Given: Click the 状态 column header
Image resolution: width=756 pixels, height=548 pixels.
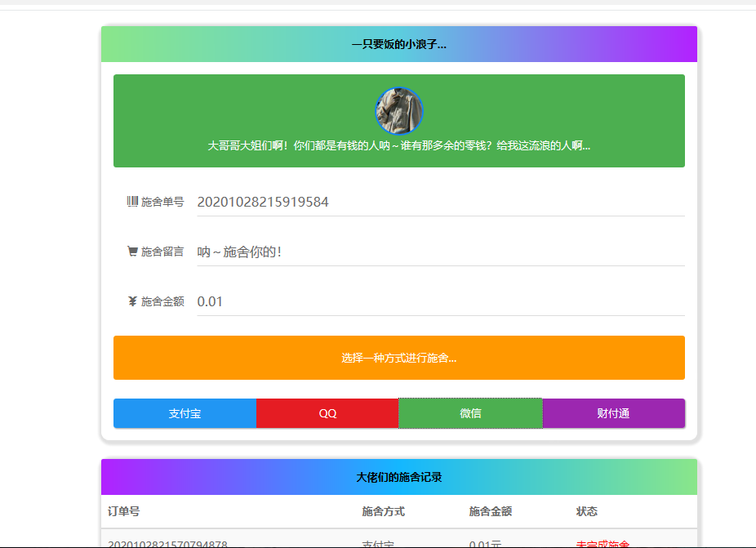Looking at the screenshot, I should pos(586,510).
